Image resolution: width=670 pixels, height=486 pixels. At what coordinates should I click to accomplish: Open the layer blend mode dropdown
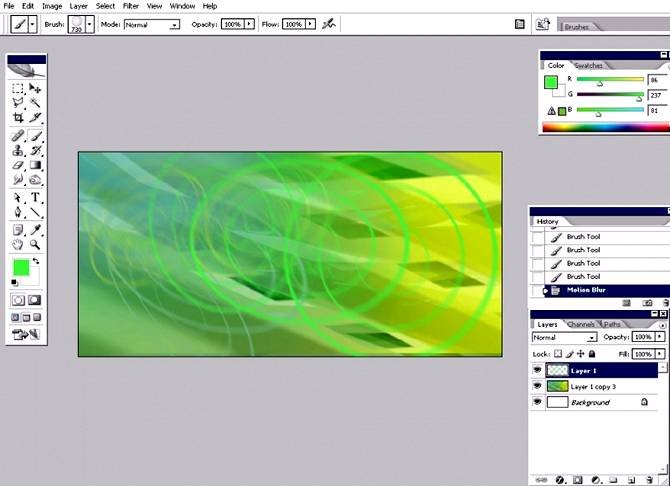563,338
